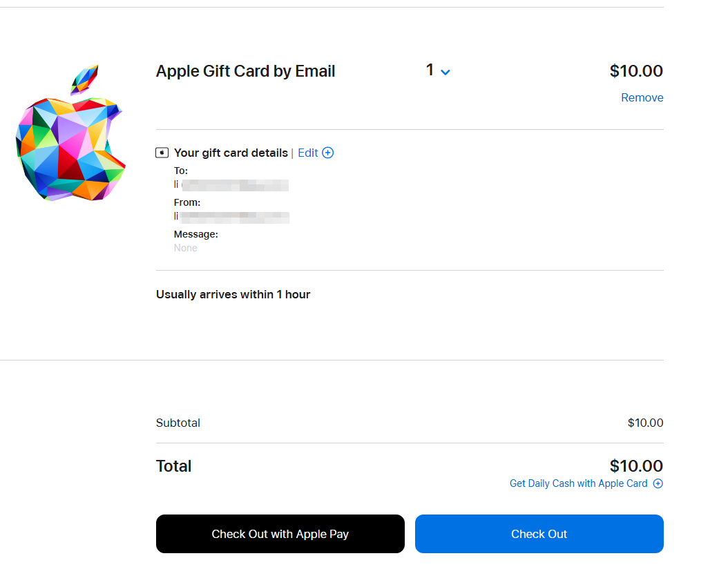The image size is (728, 567).
Task: Click the quantity number 1
Action: (430, 70)
